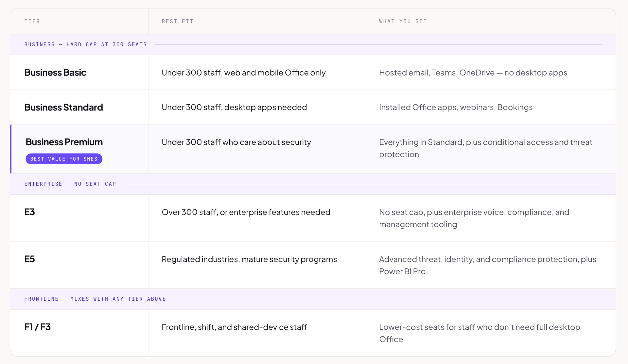Click the F1 / F3 tier name

[37, 327]
